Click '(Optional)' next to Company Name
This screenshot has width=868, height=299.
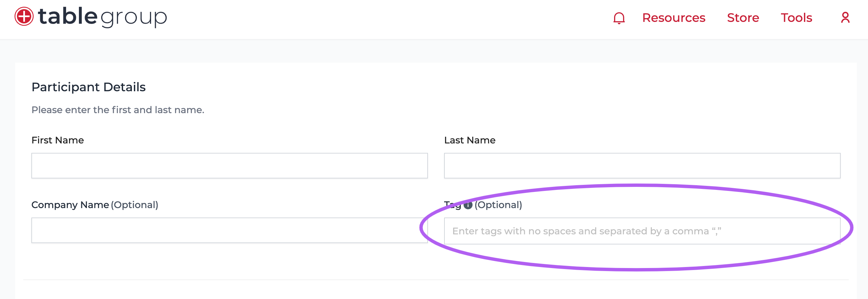(x=135, y=205)
